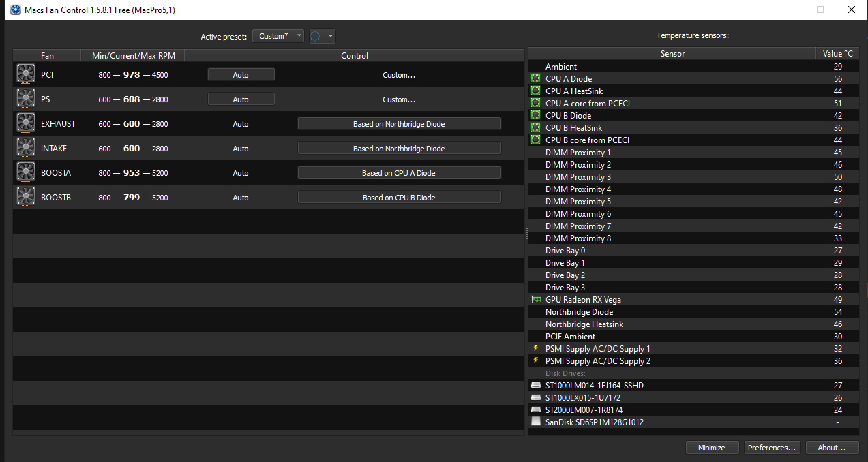Image resolution: width=868 pixels, height=462 pixels.
Task: Click the BOOSTA fan icon
Action: click(26, 172)
